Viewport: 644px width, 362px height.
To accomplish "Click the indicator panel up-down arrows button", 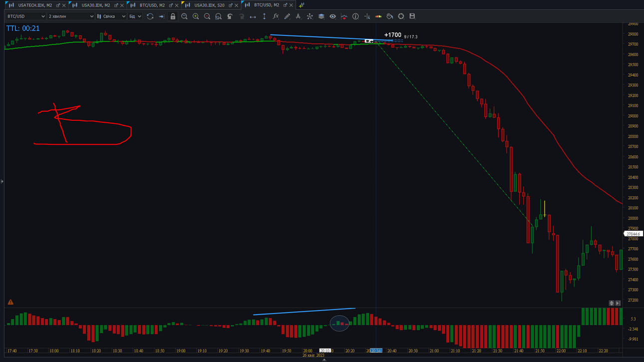I will click(612, 303).
